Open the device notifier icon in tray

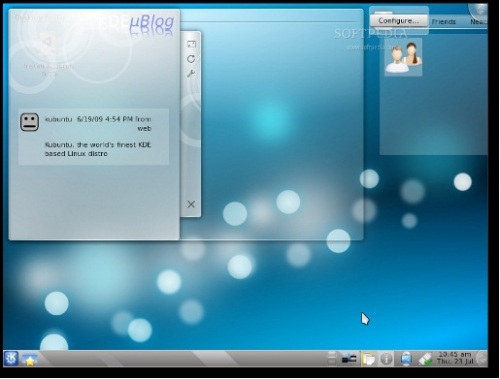point(349,359)
